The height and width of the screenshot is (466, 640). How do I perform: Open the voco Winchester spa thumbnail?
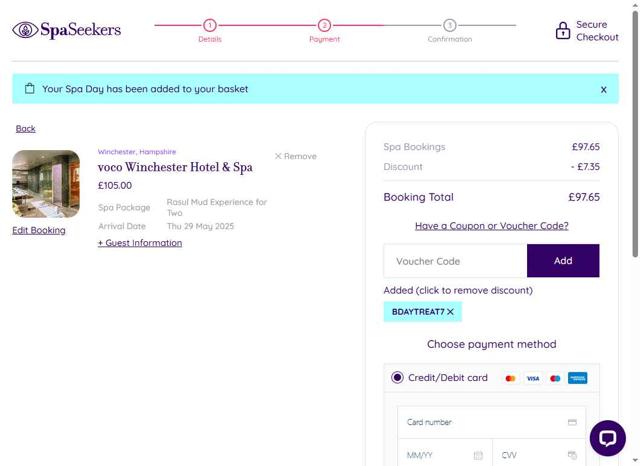tap(46, 184)
